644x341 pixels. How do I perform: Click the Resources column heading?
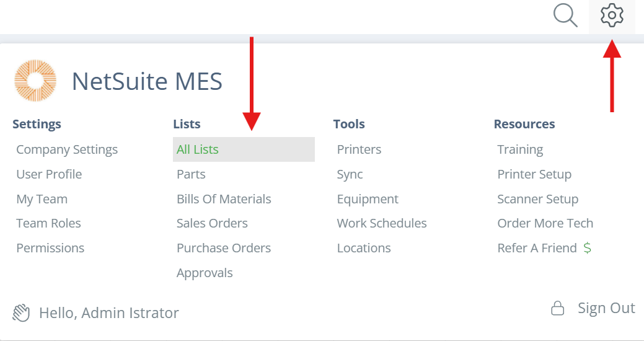pos(524,124)
